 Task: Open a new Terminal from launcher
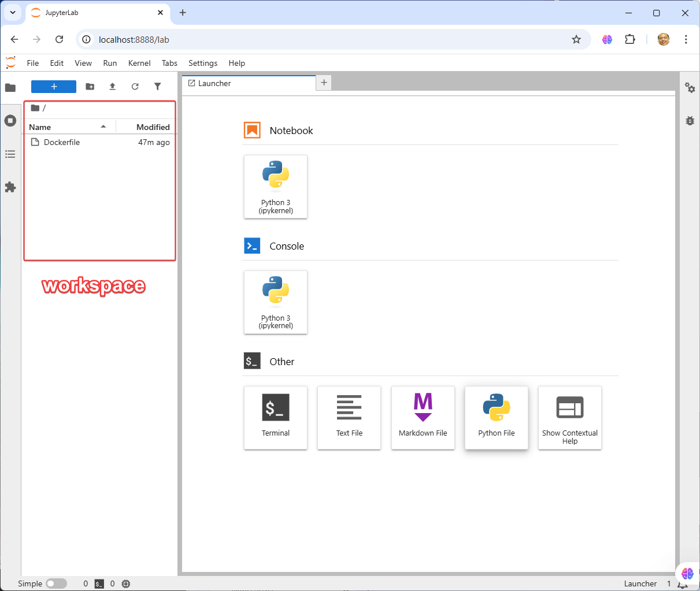[x=276, y=418]
